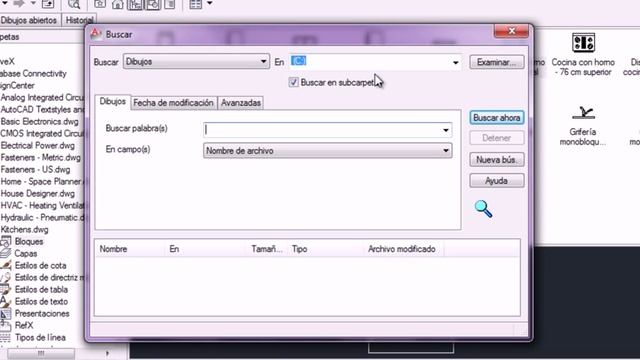Screen dimensions: 640x360
Task: Click the Tamaño column header in results
Action: click(x=268, y=249)
